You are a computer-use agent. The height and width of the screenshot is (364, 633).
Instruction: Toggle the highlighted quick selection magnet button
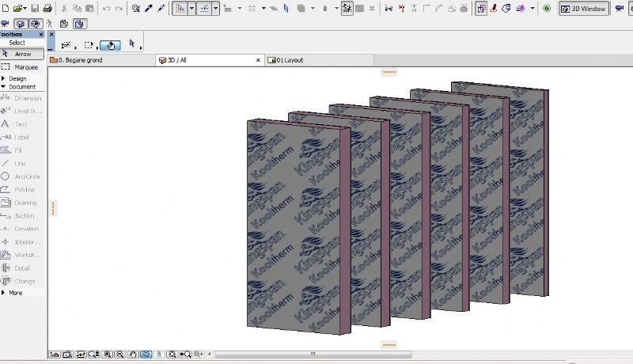pos(111,45)
